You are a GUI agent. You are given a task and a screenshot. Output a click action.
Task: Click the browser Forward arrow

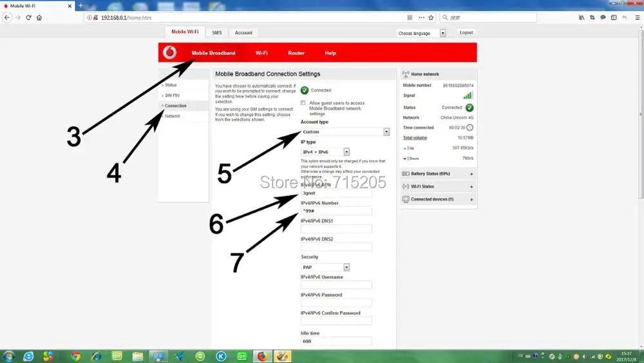[17, 17]
